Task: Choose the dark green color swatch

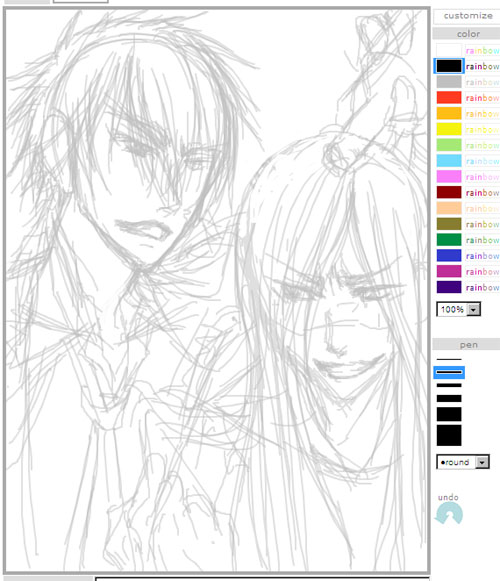Action: [x=448, y=240]
